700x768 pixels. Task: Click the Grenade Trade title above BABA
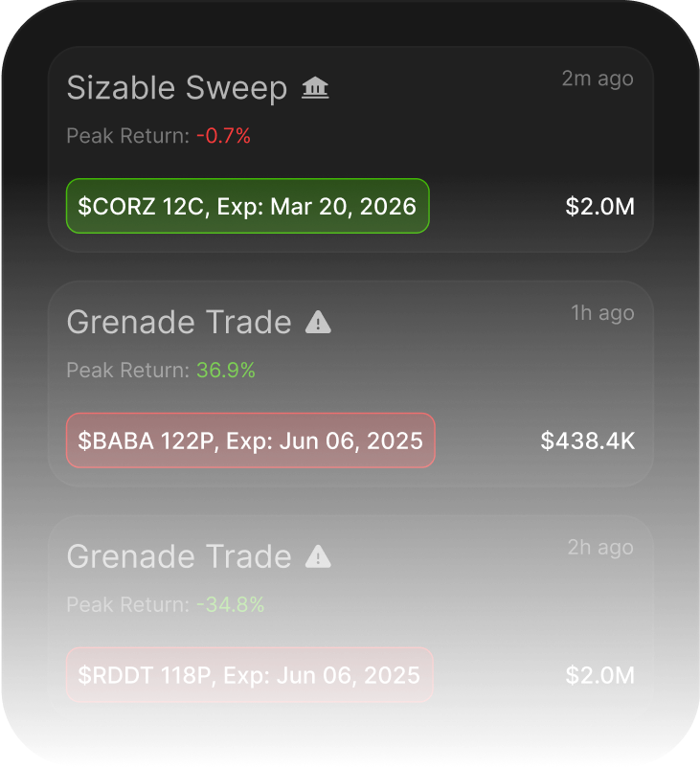tap(179, 323)
